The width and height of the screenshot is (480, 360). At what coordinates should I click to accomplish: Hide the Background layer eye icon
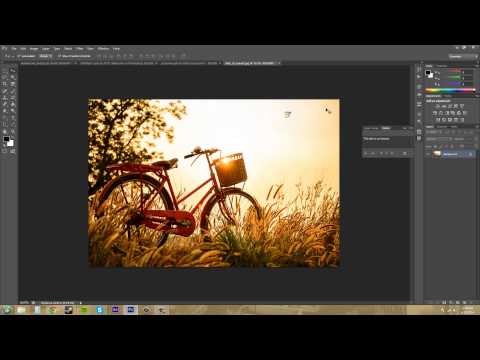(x=428, y=154)
